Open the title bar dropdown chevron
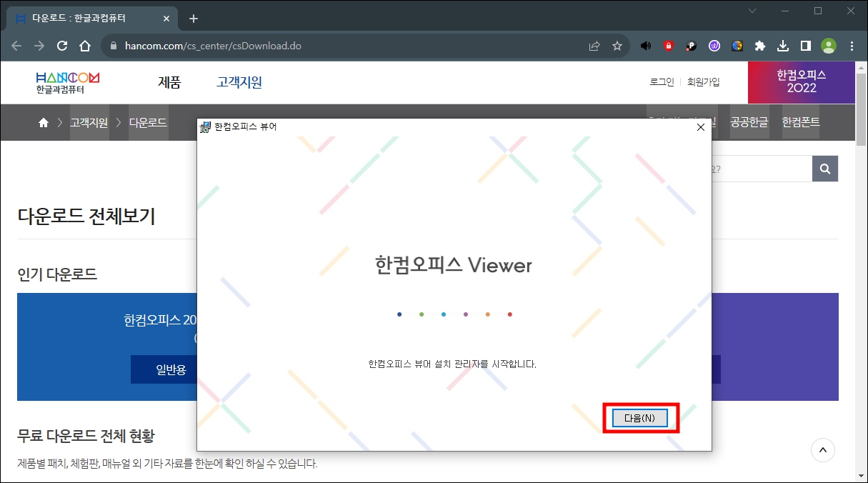This screenshot has height=483, width=868. (752, 11)
